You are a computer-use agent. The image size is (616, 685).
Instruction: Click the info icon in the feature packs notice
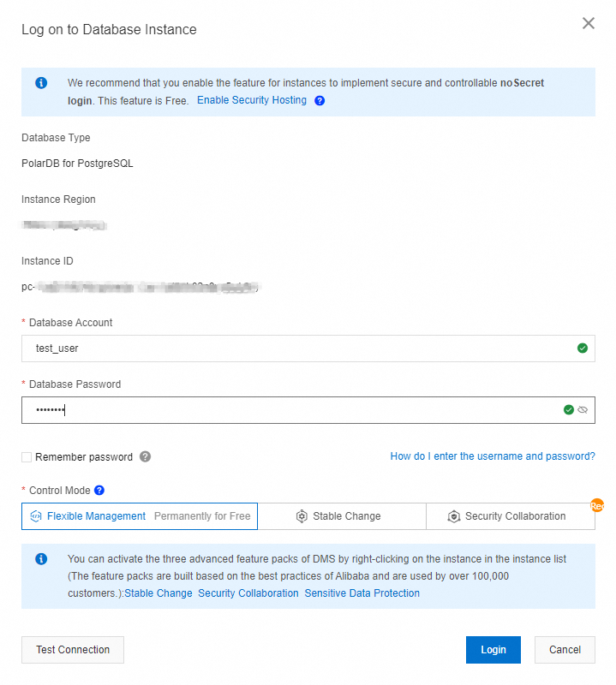tap(41, 559)
